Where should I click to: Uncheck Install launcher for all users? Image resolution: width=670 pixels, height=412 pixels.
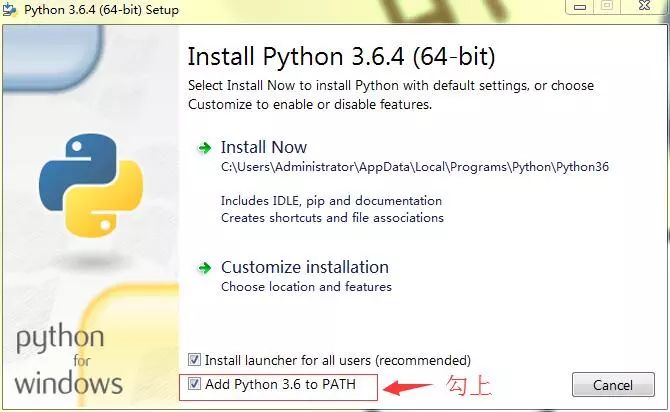coord(195,360)
